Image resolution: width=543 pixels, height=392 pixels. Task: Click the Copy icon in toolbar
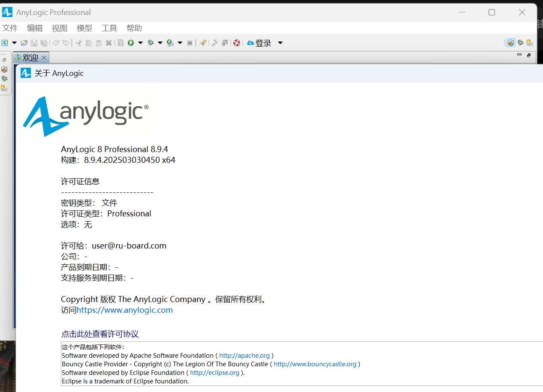coord(89,43)
